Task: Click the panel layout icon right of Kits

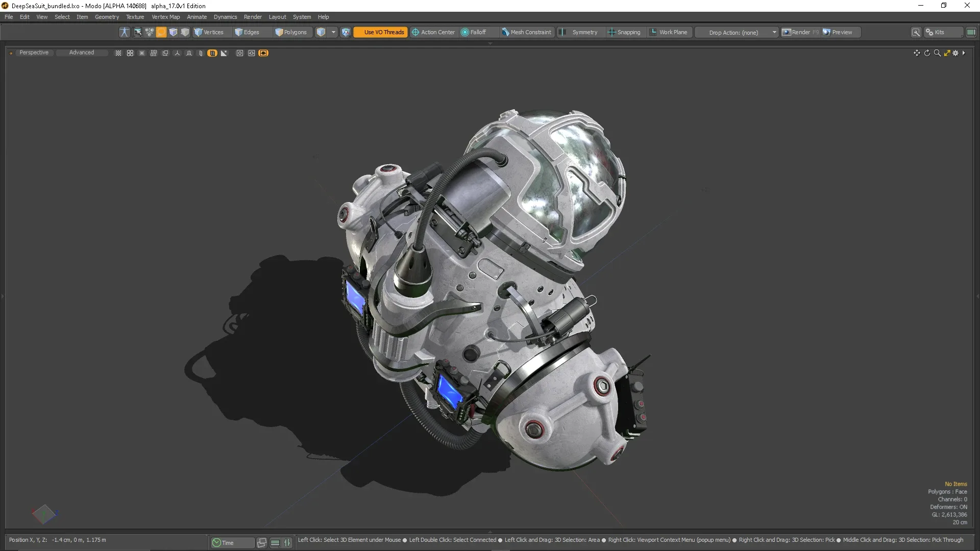Action: [x=971, y=32]
